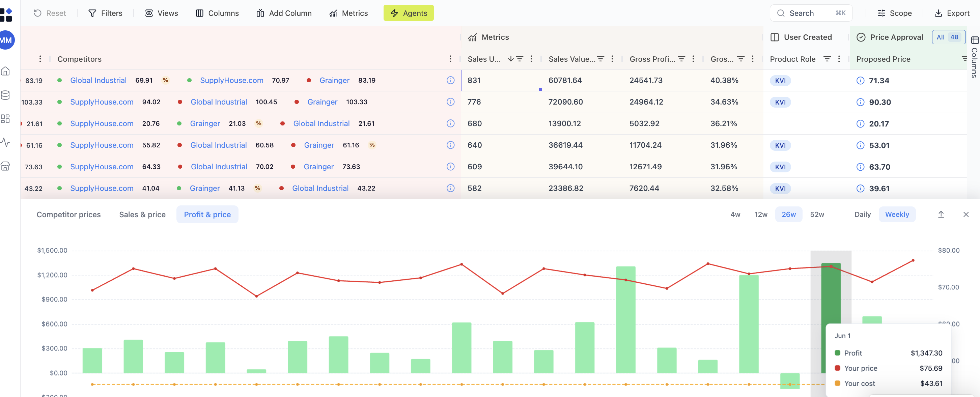Open the store icon in sidebar

5,166
